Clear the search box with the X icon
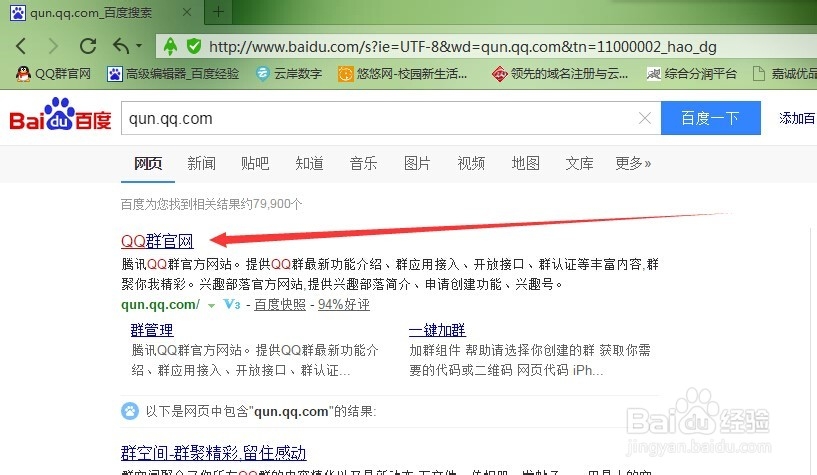This screenshot has height=475, width=817. [645, 118]
